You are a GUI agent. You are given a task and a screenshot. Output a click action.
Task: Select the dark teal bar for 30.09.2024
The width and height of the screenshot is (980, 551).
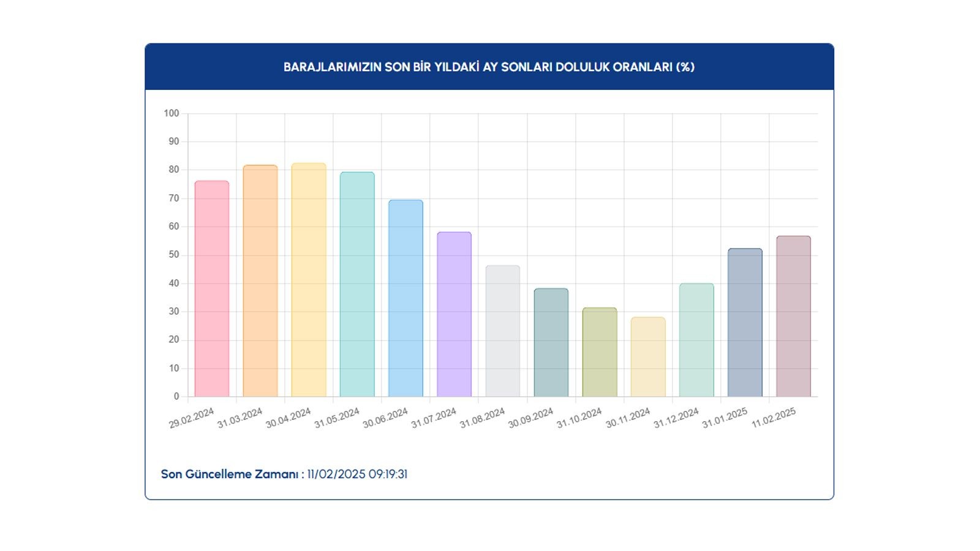[551, 342]
